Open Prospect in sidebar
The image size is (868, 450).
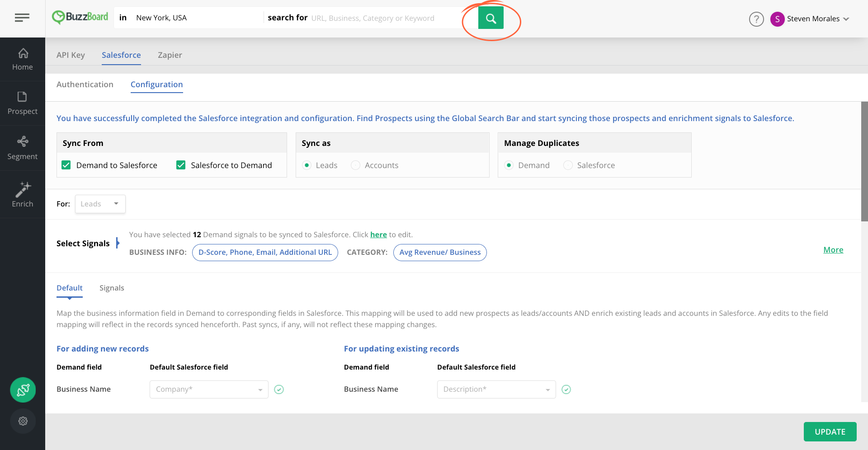23,103
